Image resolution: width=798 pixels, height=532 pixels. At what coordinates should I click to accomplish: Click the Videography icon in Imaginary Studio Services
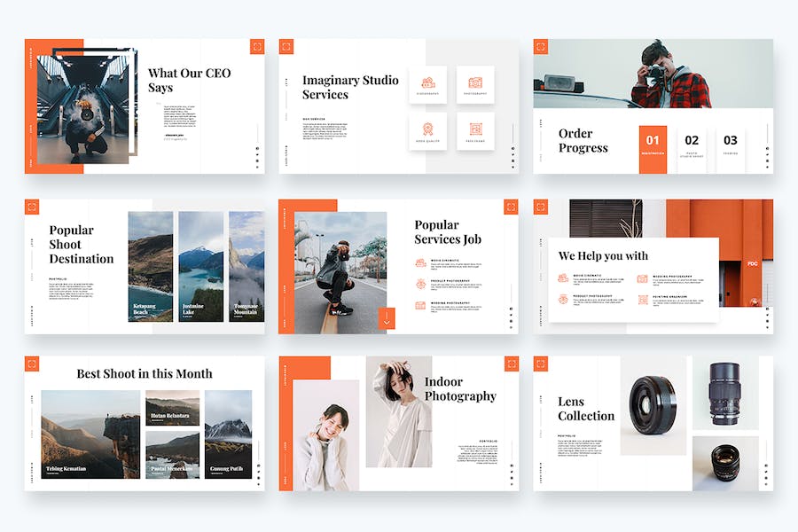pos(427,83)
